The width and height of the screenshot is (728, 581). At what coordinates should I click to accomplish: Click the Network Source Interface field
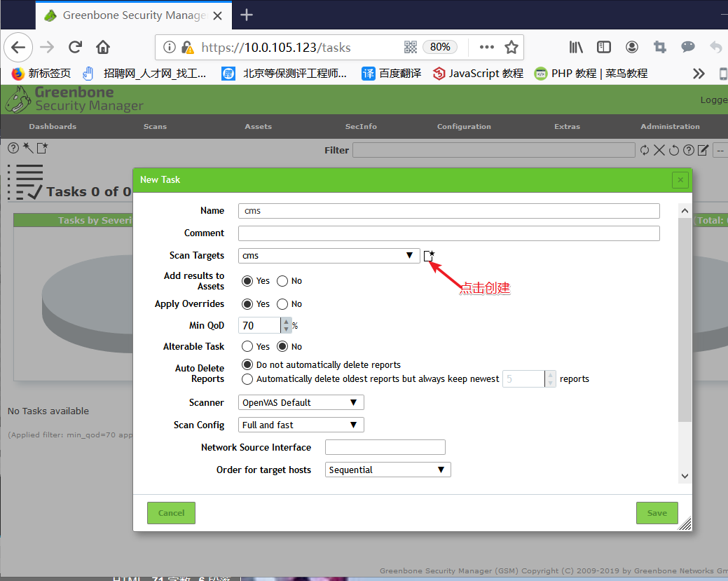point(385,447)
